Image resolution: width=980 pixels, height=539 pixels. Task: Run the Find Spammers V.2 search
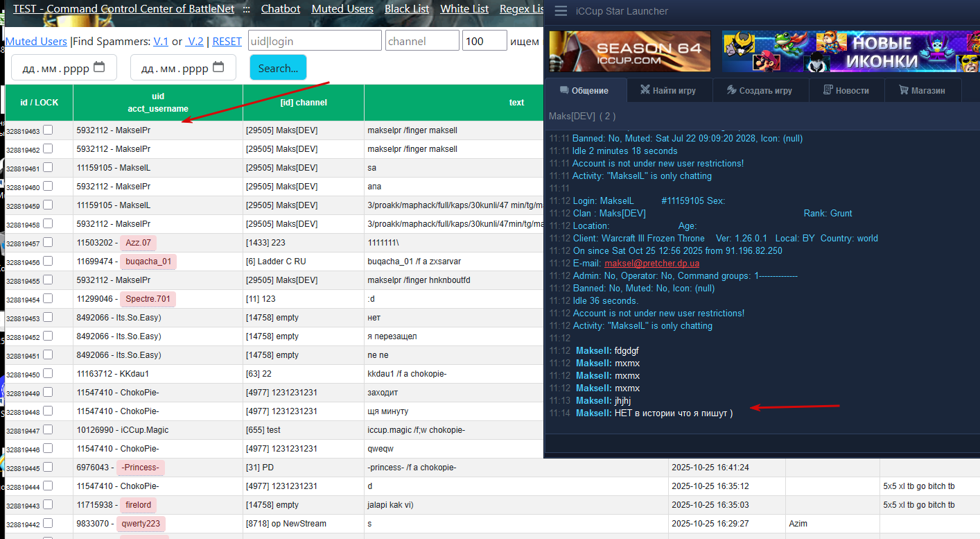195,42
